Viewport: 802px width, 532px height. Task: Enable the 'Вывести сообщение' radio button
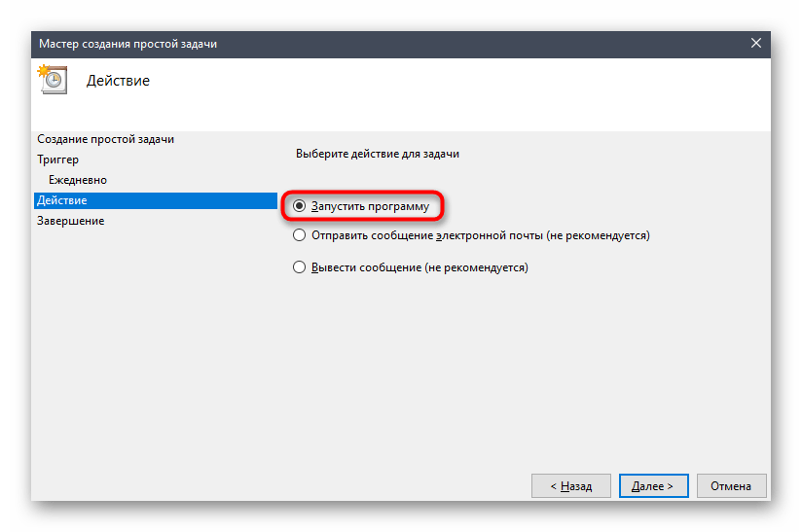pyautogui.click(x=300, y=267)
